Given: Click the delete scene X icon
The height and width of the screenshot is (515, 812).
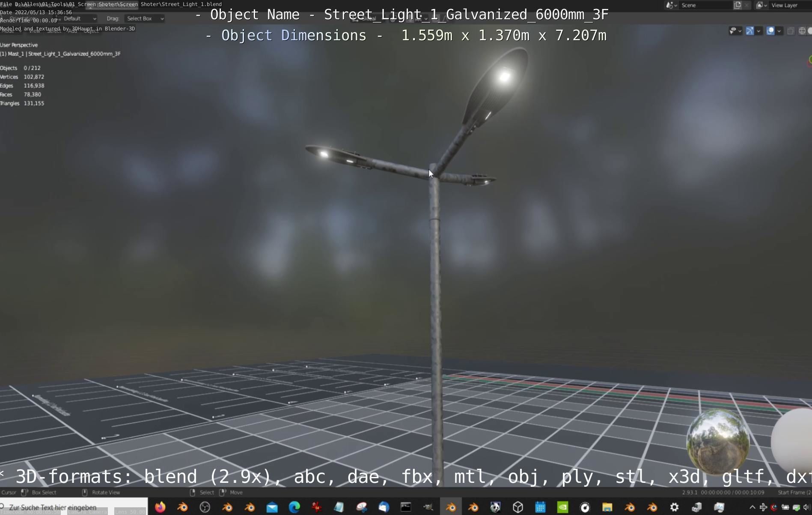Looking at the screenshot, I should tap(747, 5).
